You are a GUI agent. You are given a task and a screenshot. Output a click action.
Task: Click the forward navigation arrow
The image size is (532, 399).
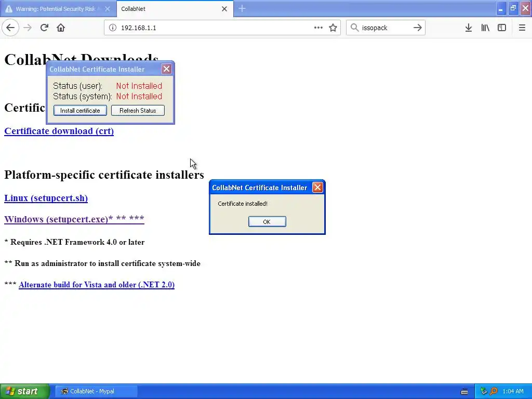click(28, 28)
